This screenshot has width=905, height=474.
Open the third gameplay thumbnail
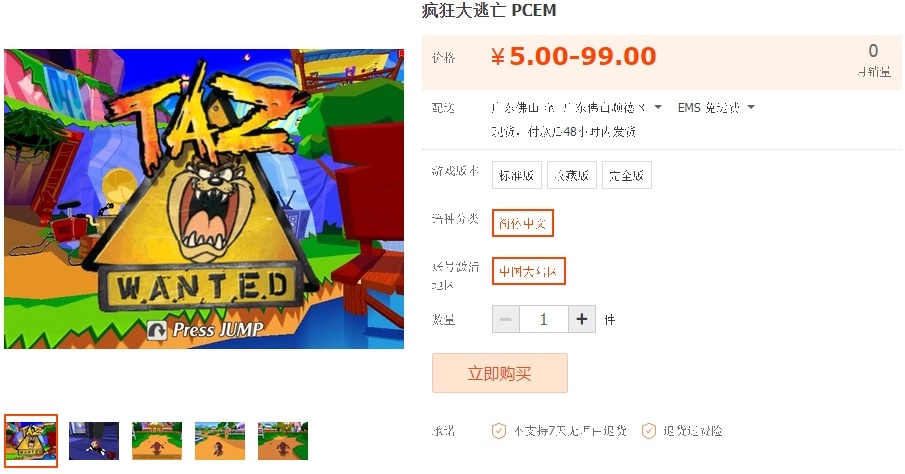pyautogui.click(x=157, y=441)
